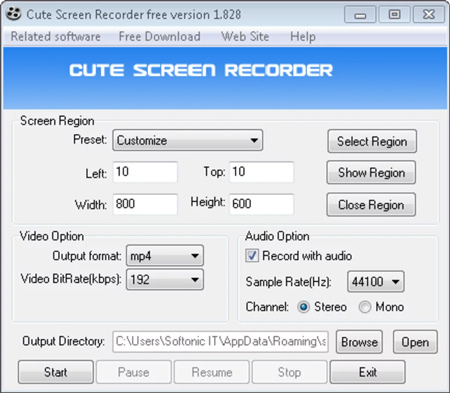Click the Stop button
Viewport: 450px width, 393px height.
click(x=290, y=372)
